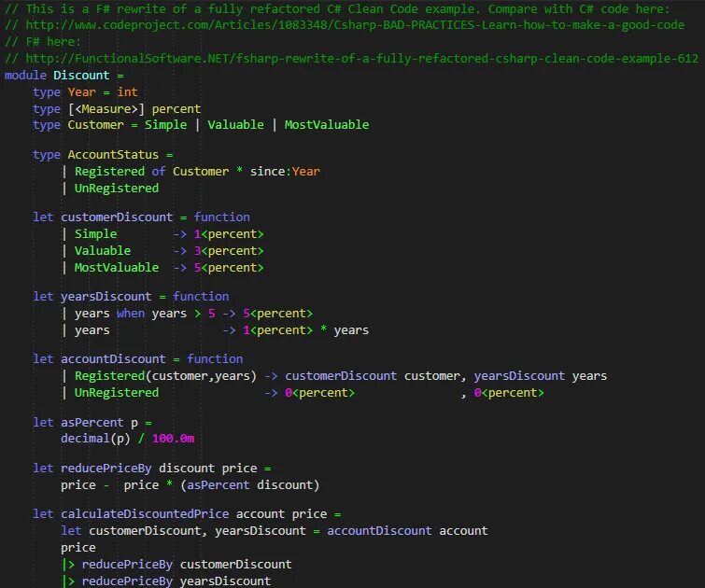The width and height of the screenshot is (705, 588).
Task: Click '|> reducePriceBy customerDiscount' line
Action: (x=176, y=564)
